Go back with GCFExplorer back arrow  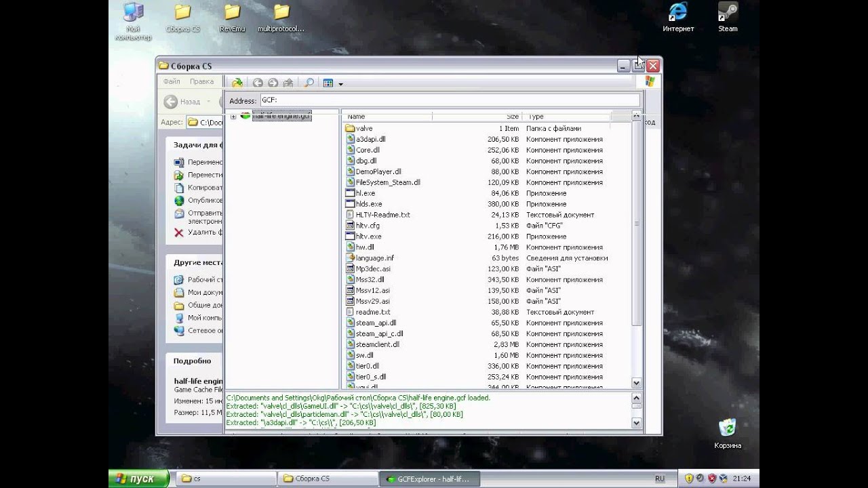coord(258,83)
